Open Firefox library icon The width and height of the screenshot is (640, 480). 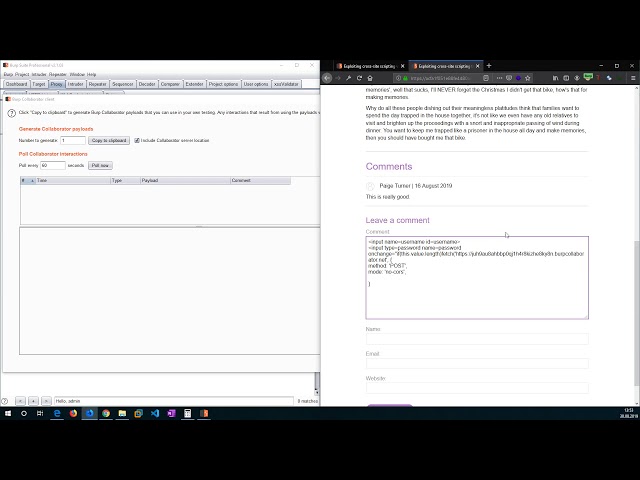pos(555,78)
